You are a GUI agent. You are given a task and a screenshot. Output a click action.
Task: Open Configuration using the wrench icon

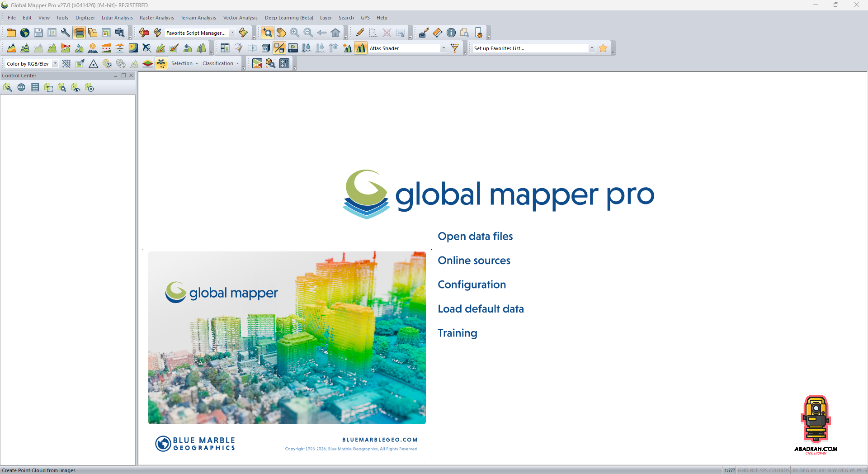tap(66, 33)
